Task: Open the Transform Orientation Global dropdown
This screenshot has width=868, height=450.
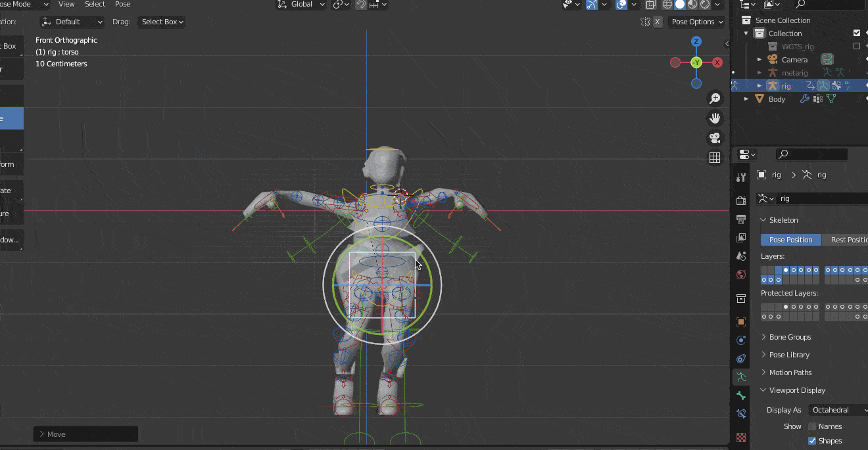Action: pyautogui.click(x=301, y=5)
